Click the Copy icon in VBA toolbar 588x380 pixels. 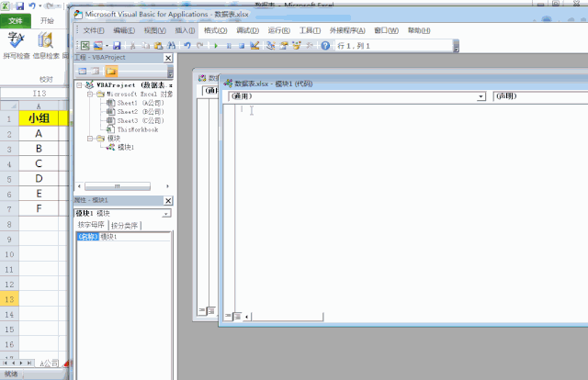tap(145, 46)
